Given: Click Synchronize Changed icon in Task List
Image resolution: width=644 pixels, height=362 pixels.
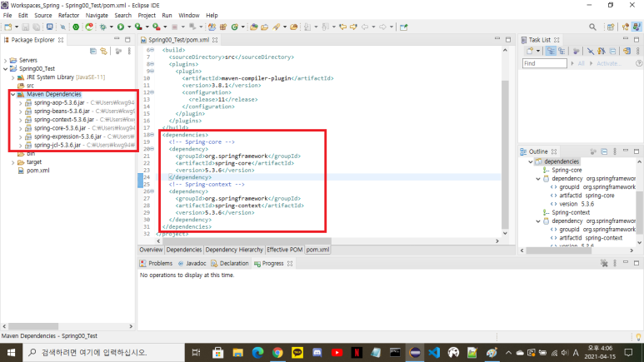Looking at the screenshot, I should [627, 51].
